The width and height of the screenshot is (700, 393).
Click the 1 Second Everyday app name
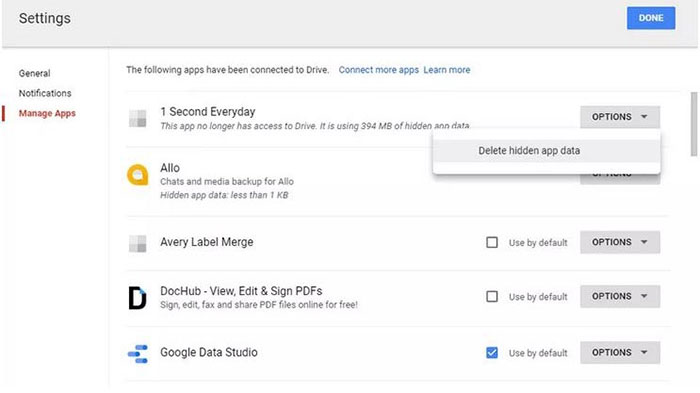coord(208,112)
